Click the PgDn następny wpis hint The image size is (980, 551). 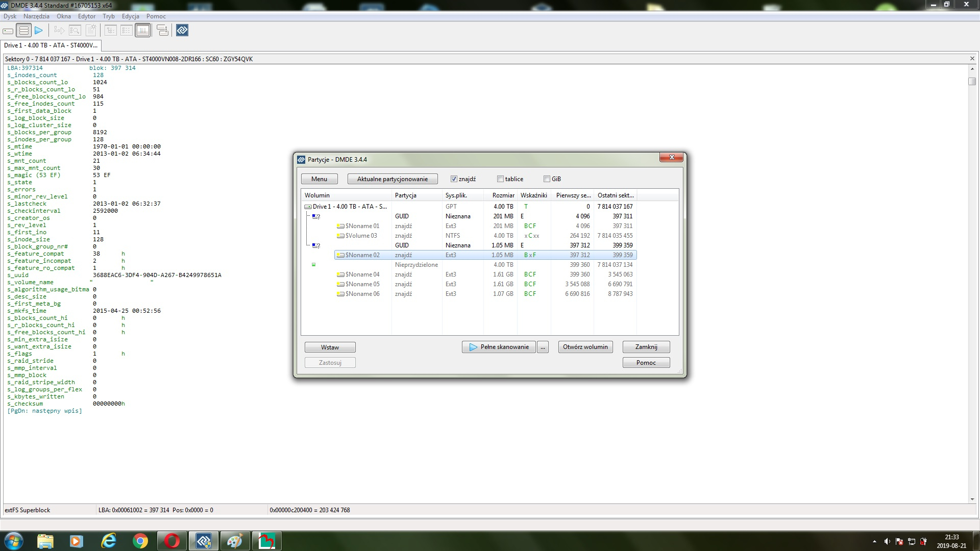[x=44, y=411]
